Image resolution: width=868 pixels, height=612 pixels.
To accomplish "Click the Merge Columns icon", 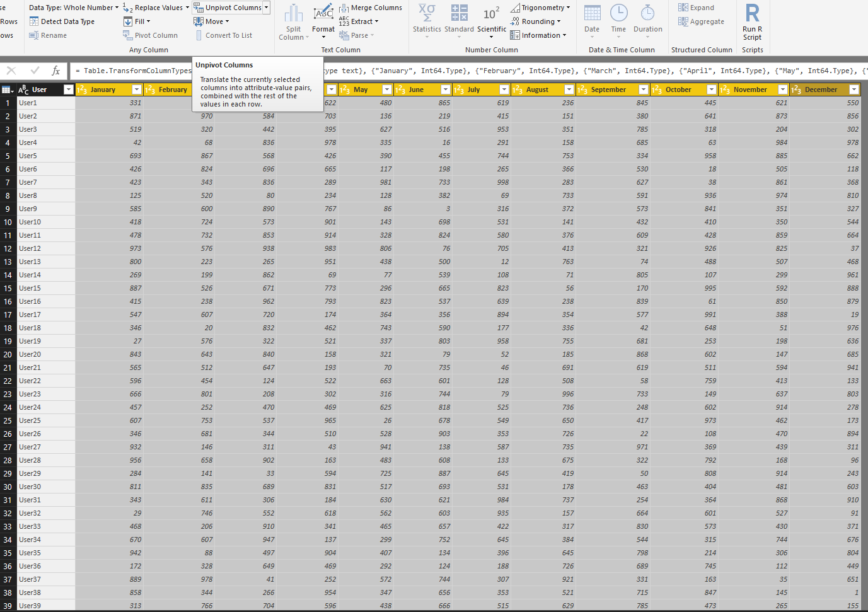I will tap(344, 8).
